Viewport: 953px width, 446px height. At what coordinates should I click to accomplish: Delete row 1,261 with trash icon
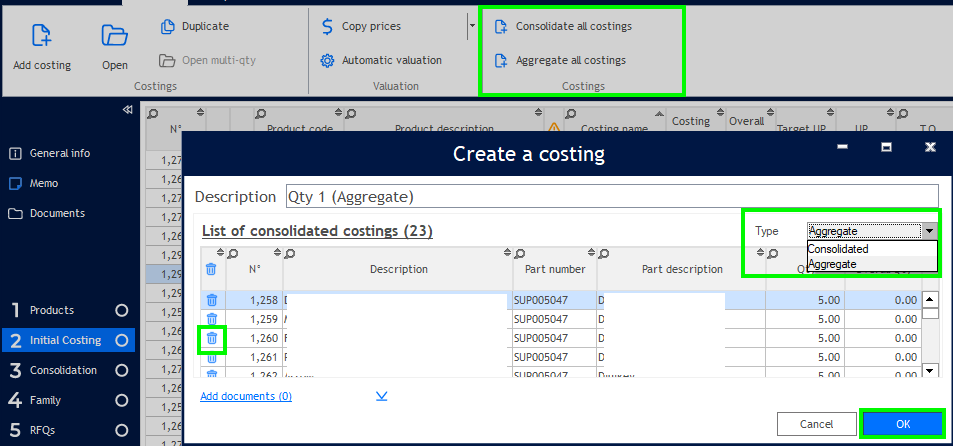(212, 357)
